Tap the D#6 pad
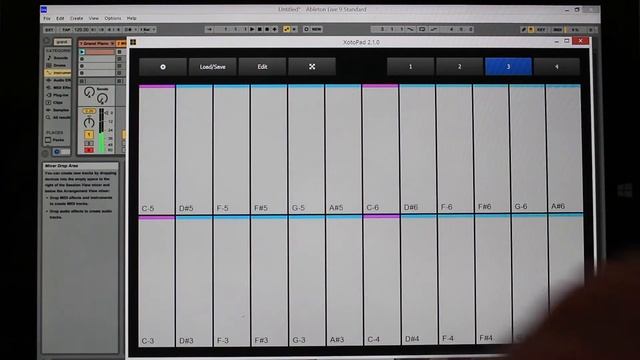The height and width of the screenshot is (360, 640). (x=417, y=149)
